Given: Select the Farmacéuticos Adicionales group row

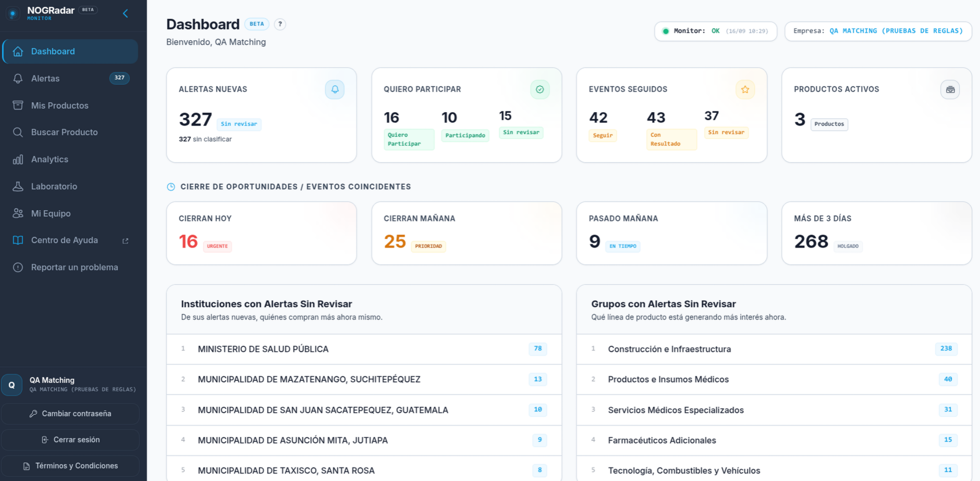Looking at the screenshot, I should pyautogui.click(x=774, y=440).
